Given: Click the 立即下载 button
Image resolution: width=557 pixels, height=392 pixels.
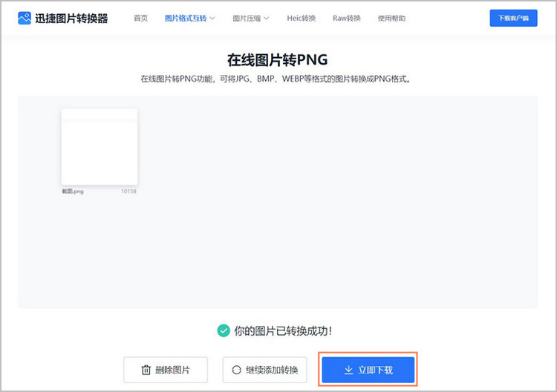Looking at the screenshot, I should [x=368, y=370].
